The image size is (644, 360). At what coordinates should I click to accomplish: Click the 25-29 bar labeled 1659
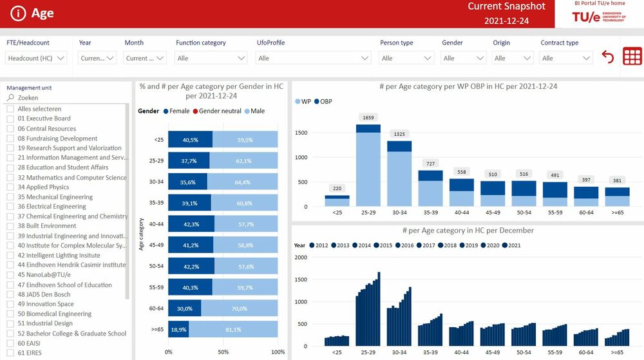[x=368, y=164]
